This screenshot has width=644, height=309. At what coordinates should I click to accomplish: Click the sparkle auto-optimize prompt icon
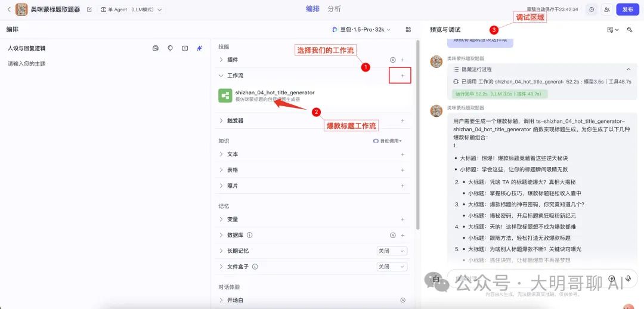pos(200,48)
